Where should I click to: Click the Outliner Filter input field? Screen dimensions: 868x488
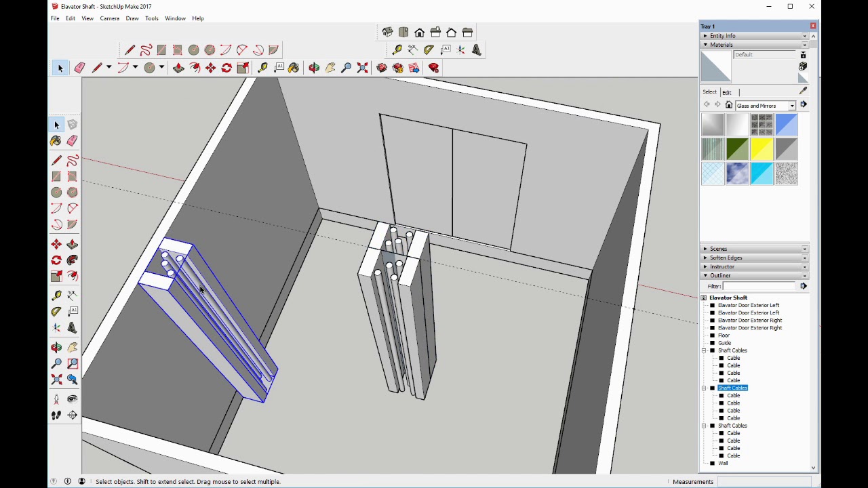point(760,286)
